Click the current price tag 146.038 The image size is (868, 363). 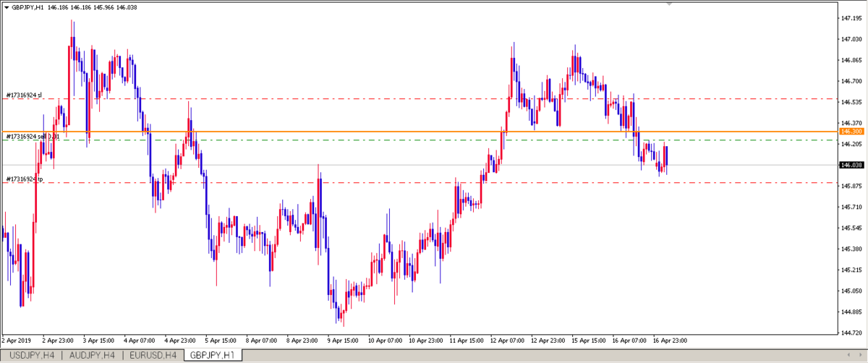coord(851,165)
